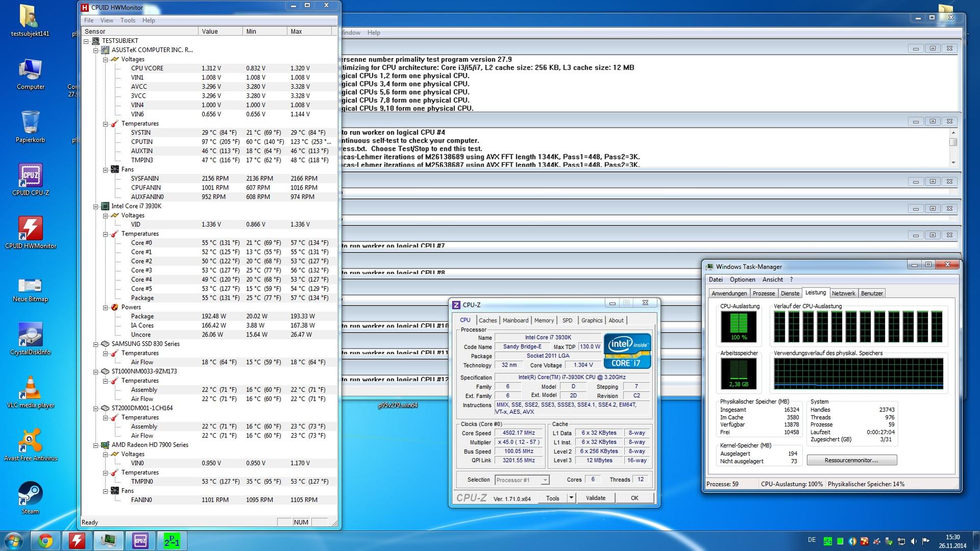The height and width of the screenshot is (551, 980).
Task: Click the Chrome icon in the taskbar
Action: click(45, 540)
